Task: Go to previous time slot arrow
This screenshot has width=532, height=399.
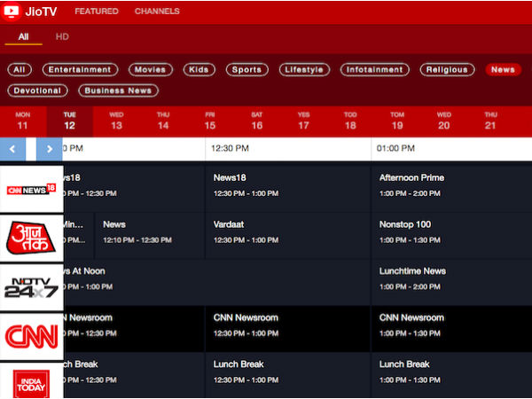Action: (12, 149)
